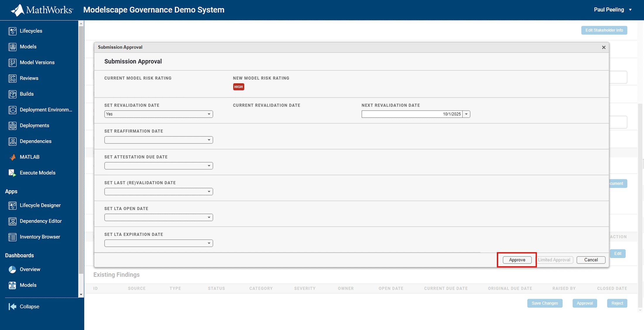
Task: Click the Approve button
Action: 517,260
